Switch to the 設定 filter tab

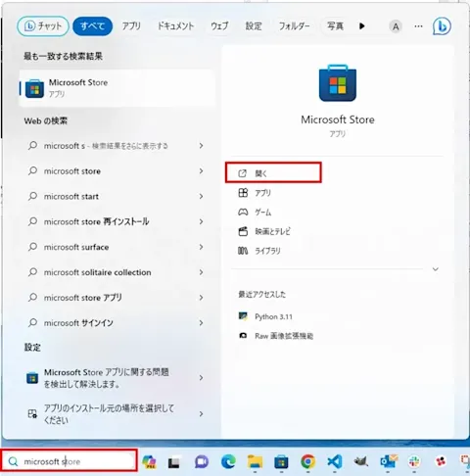click(254, 26)
